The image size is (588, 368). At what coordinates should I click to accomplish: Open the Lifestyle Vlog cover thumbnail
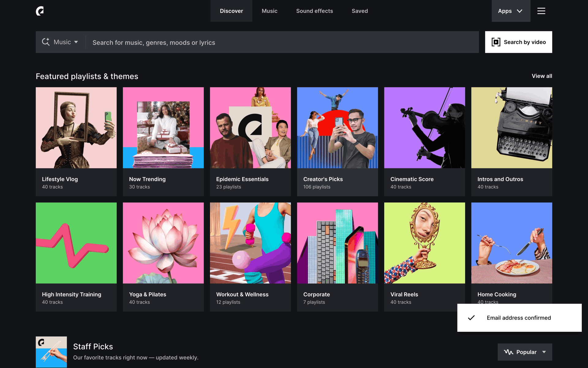(x=76, y=128)
